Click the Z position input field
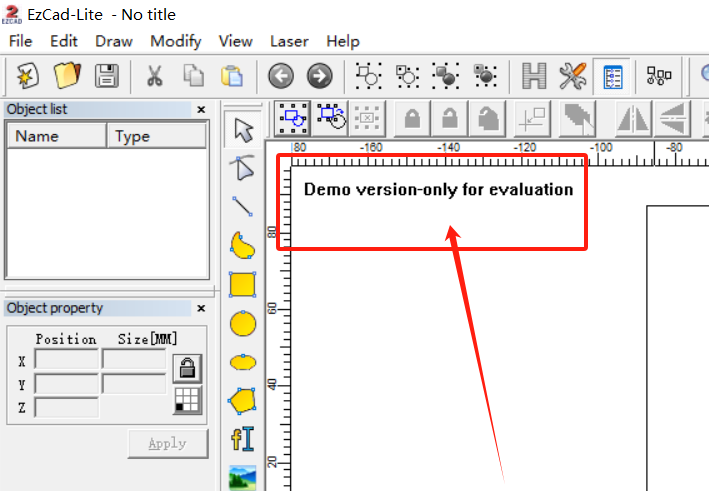709x491 pixels. [x=66, y=407]
